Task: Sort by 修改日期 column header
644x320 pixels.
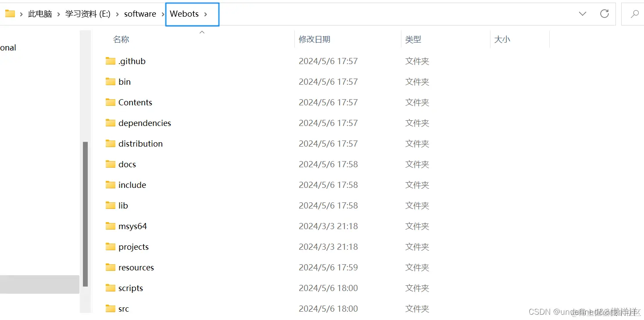Action: click(315, 40)
